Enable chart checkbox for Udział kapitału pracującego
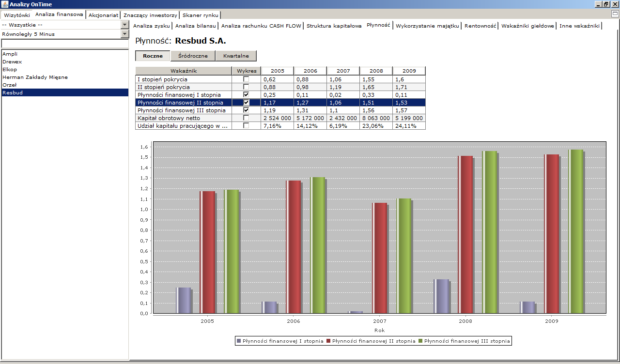 [x=246, y=126]
